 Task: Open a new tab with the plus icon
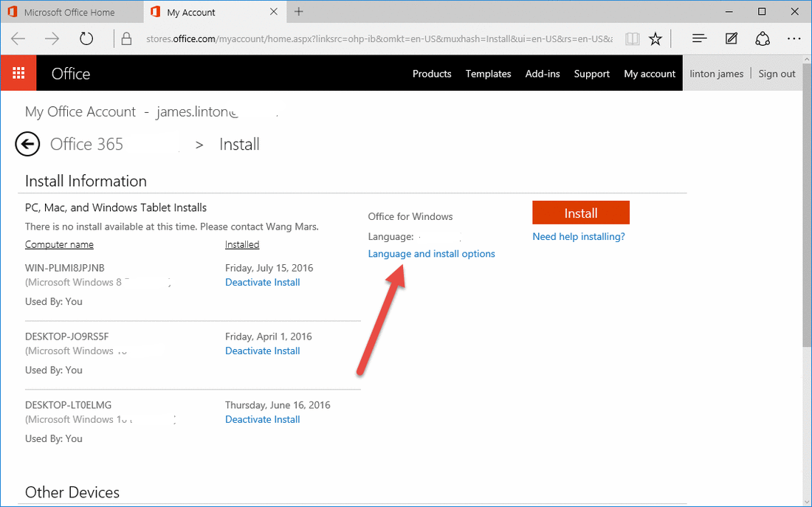[299, 11]
